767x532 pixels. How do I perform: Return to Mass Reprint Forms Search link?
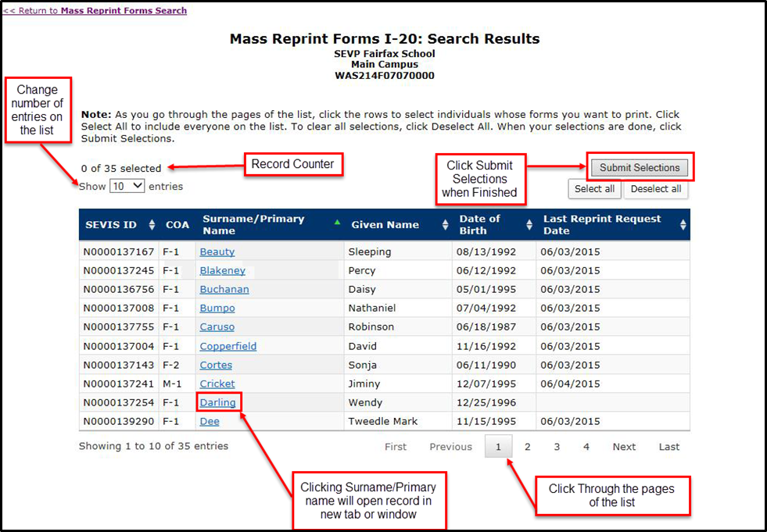click(95, 10)
